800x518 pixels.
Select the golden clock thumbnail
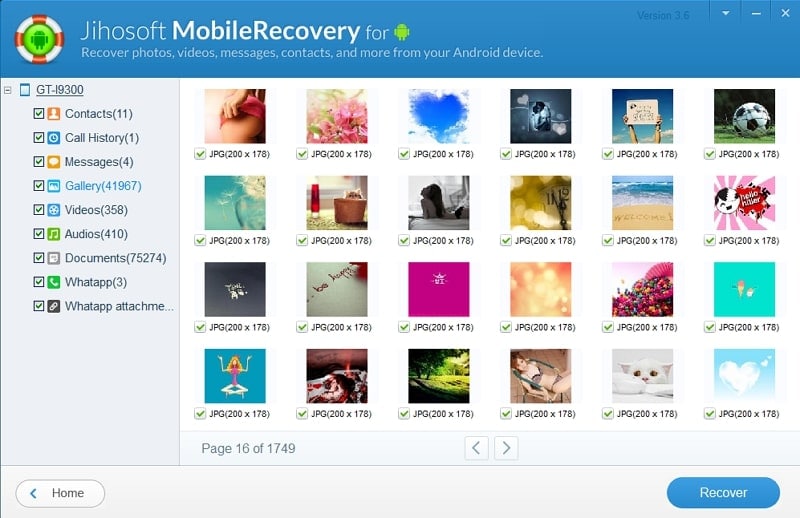pyautogui.click(x=541, y=203)
